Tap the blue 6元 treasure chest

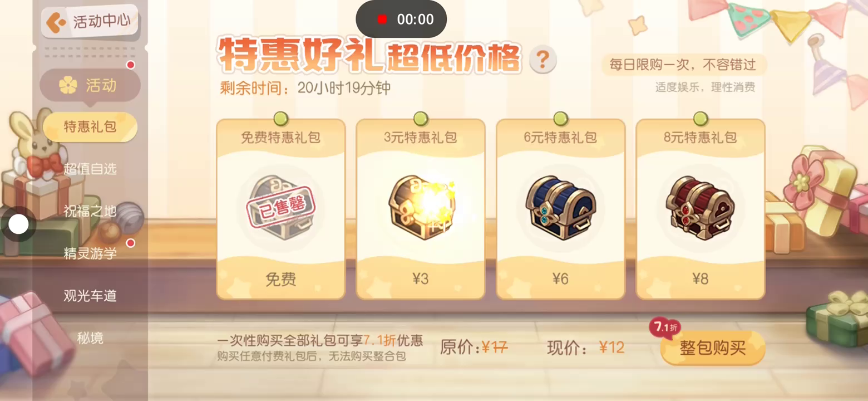(561, 208)
